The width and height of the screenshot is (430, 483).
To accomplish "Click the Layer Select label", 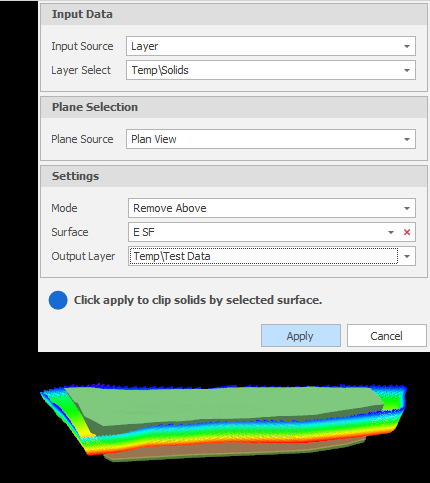I will pos(81,70).
